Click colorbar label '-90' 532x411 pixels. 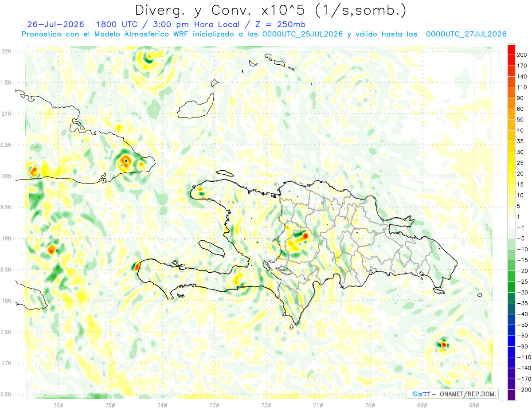pyautogui.click(x=523, y=347)
